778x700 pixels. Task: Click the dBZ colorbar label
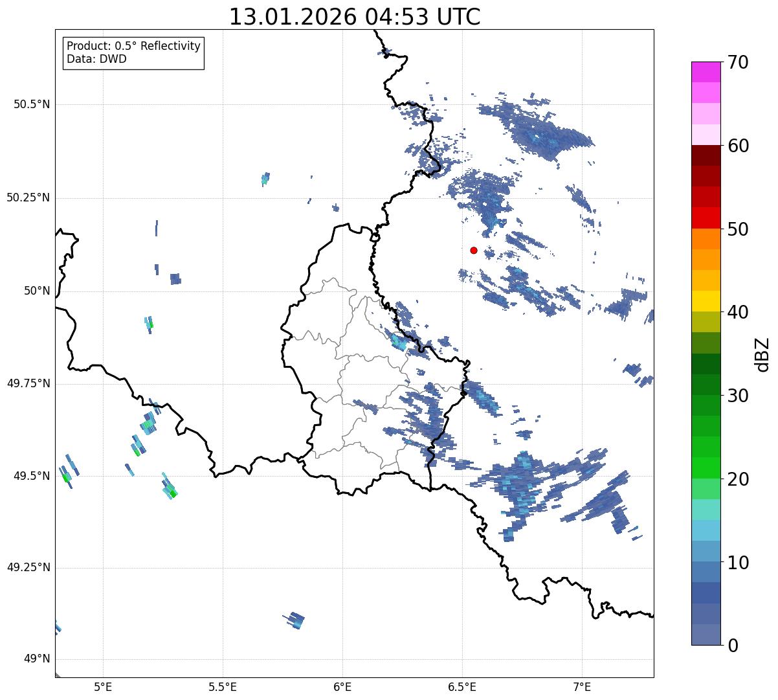click(x=762, y=354)
